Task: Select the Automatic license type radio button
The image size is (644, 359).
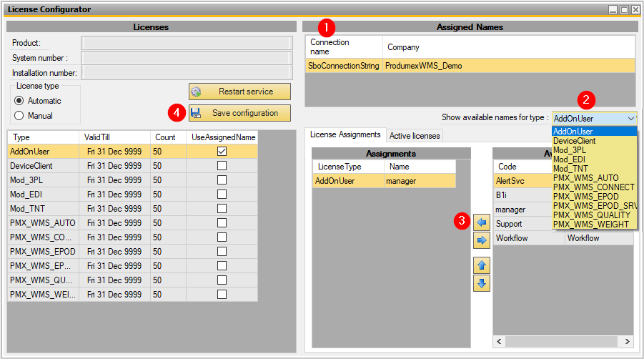Action: [x=19, y=101]
